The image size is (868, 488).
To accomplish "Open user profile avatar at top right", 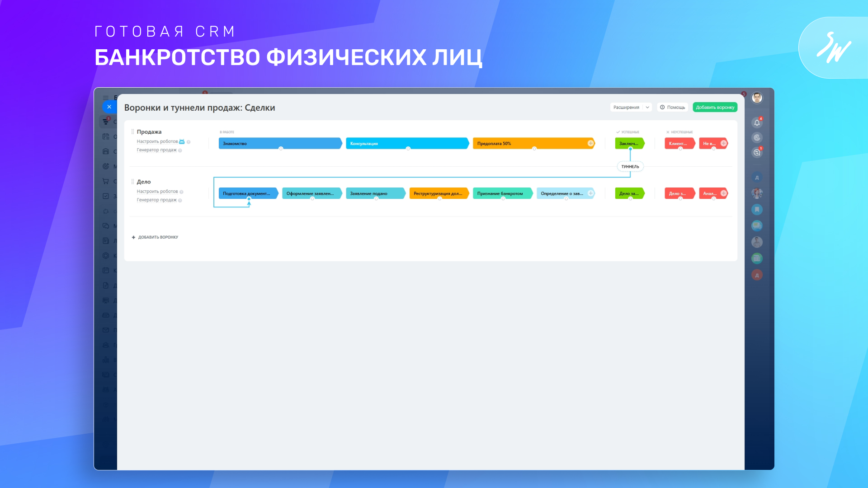I will tap(757, 98).
